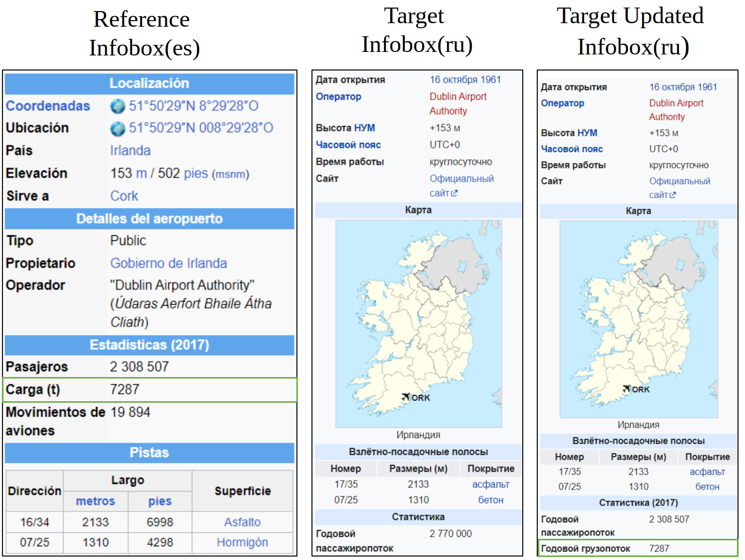Open Dublin Airport Authority link in Target Updated Infobox

click(676, 110)
